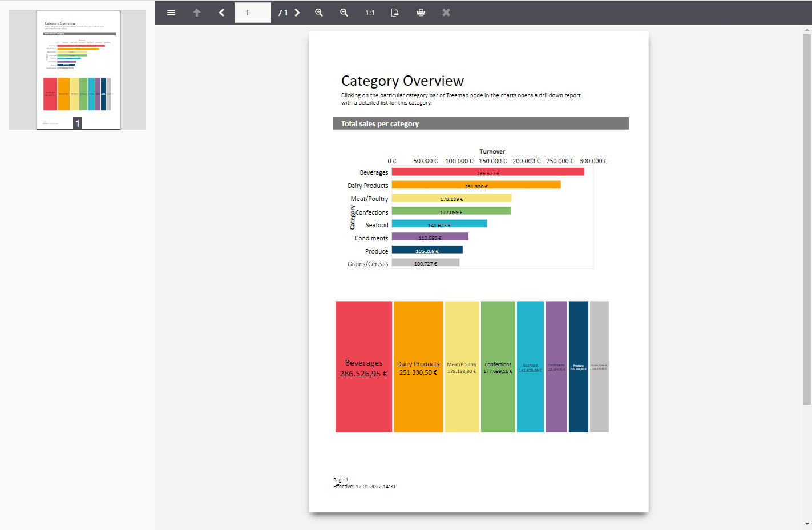Viewport: 812px width, 530px height.
Task: Reset zoom to 1:1 actual size
Action: [x=369, y=12]
